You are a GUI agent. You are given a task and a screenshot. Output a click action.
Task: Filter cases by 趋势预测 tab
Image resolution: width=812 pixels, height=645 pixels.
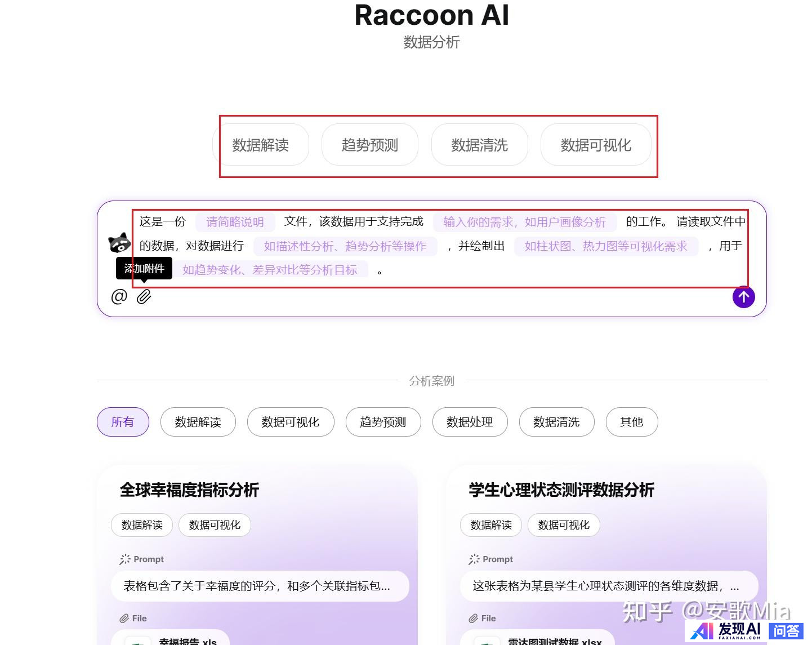[x=383, y=422]
